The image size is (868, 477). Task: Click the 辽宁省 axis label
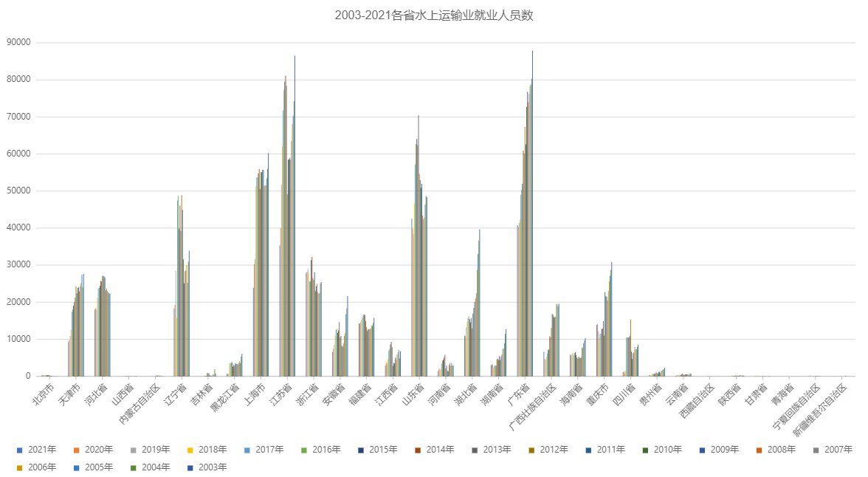point(176,394)
